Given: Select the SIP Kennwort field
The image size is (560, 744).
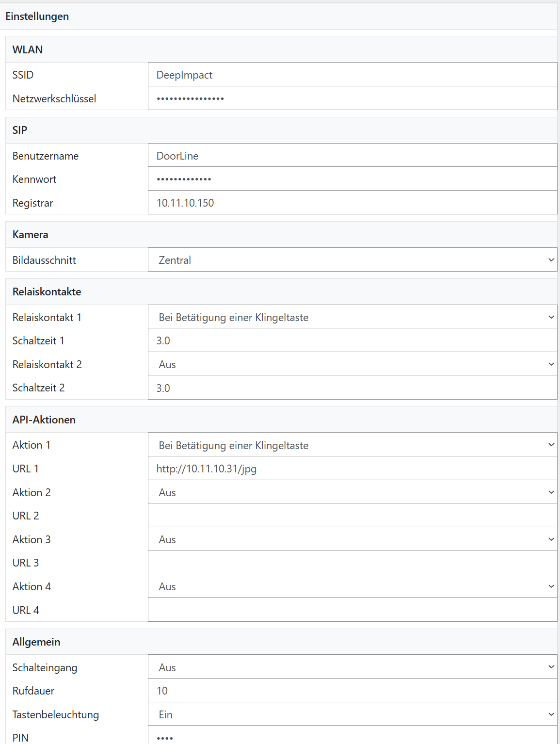Looking at the screenshot, I should click(352, 179).
